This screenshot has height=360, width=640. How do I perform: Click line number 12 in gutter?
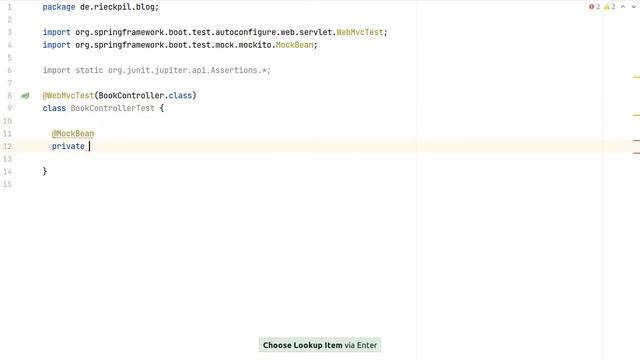tap(7, 146)
